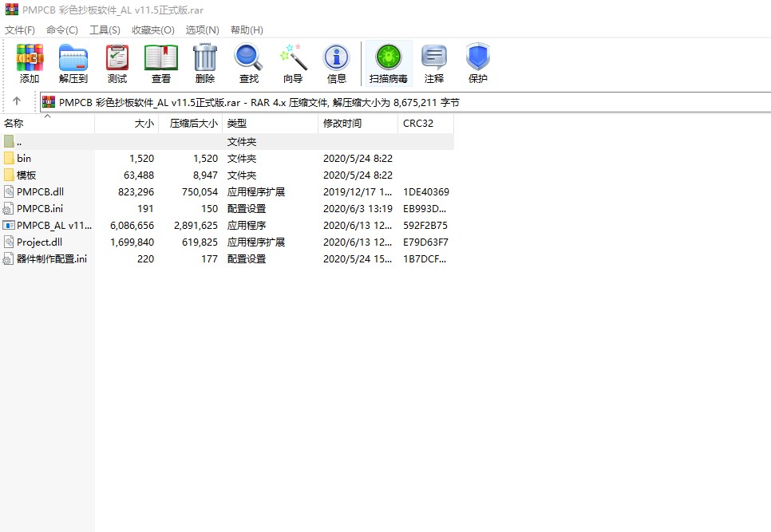Screen dimensions: 771x532
Task: Click the Protect (保护) shield icon
Action: click(x=478, y=57)
